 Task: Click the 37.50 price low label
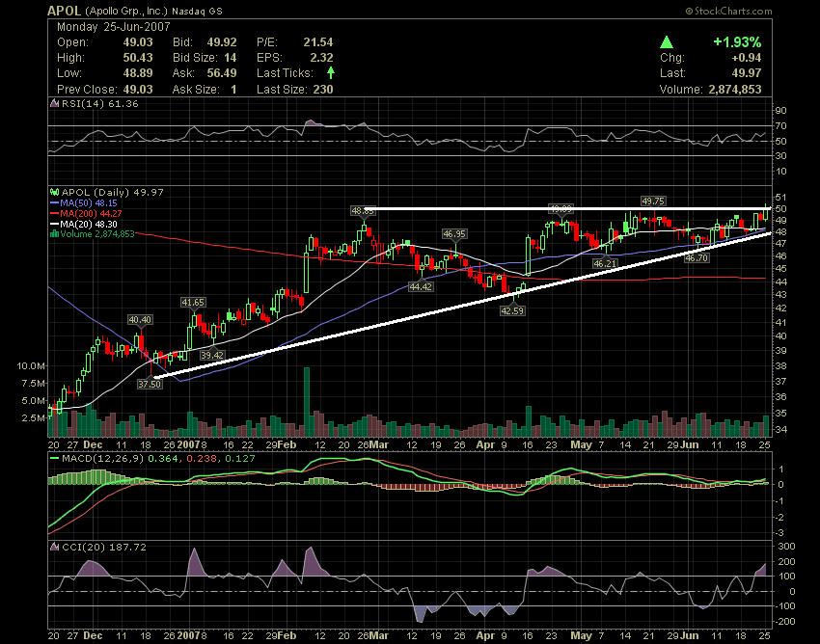click(150, 385)
